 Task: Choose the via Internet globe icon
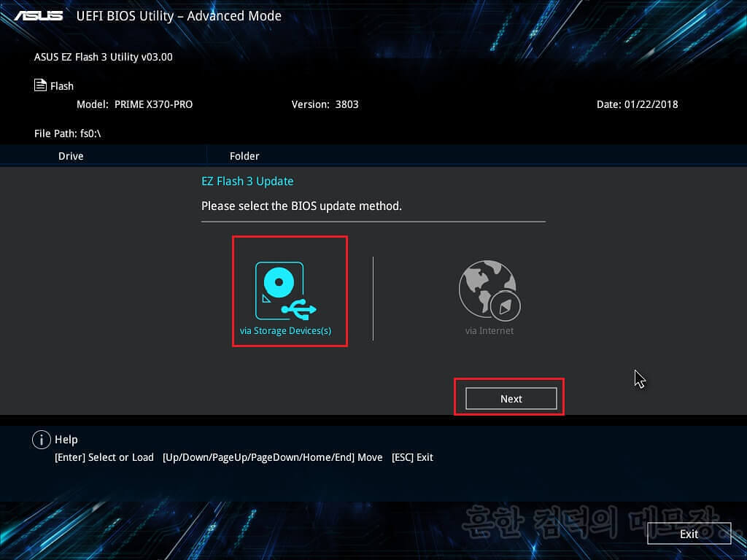pyautogui.click(x=489, y=290)
